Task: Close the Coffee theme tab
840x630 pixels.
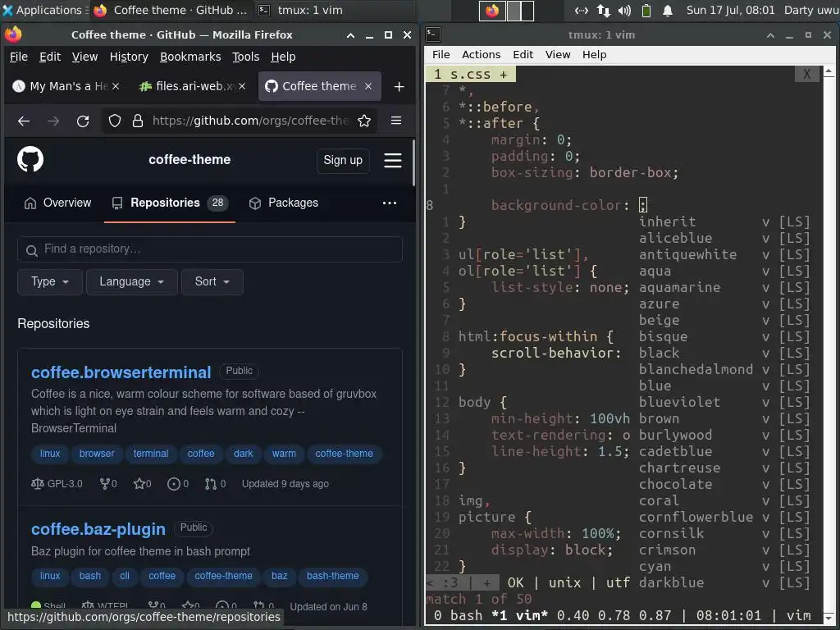Action: 368,85
